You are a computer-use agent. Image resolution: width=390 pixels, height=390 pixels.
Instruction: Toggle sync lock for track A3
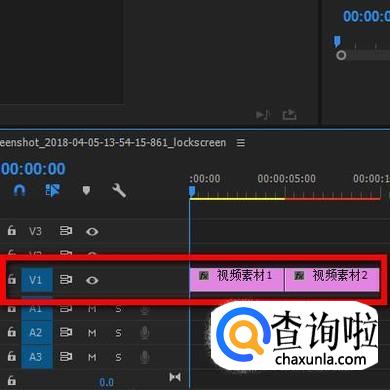[x=66, y=357]
